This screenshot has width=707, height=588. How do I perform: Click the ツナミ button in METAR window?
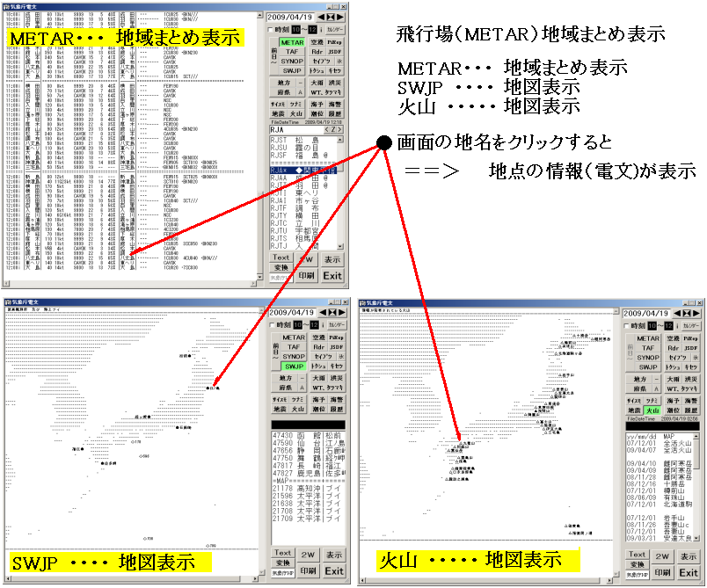(x=295, y=105)
